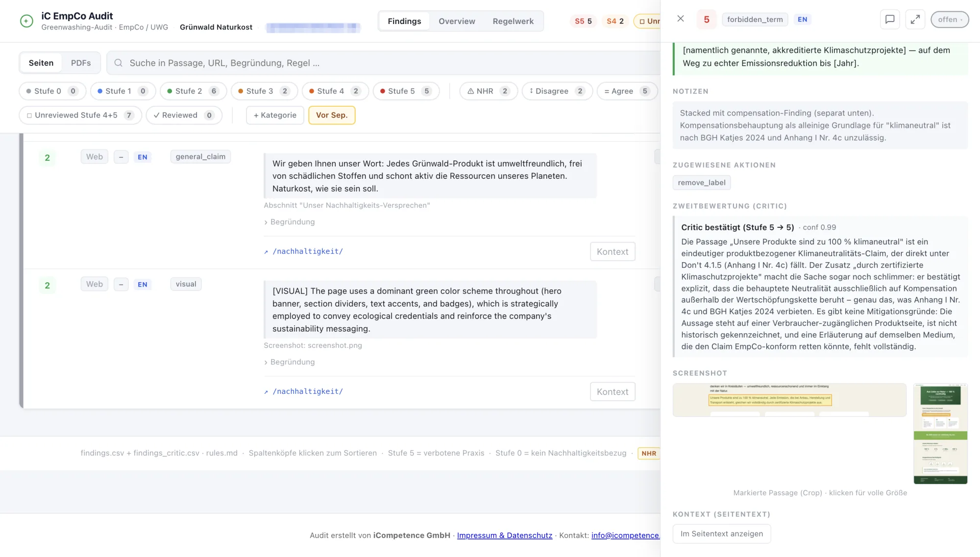Open the 'offen' status dropdown
The width and height of the screenshot is (980, 557).
tap(950, 20)
